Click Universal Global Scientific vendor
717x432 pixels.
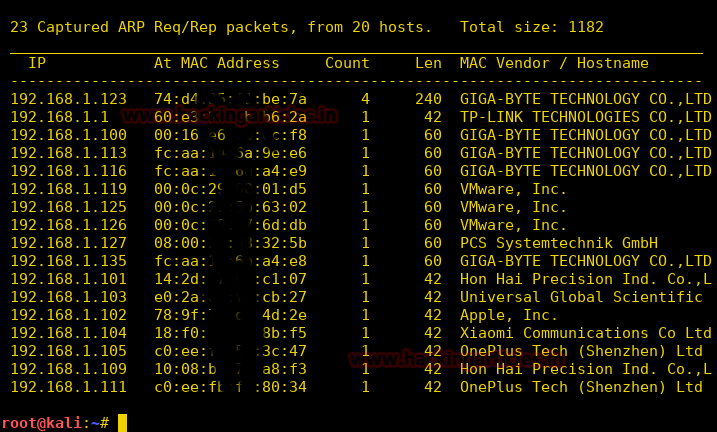click(x=581, y=297)
